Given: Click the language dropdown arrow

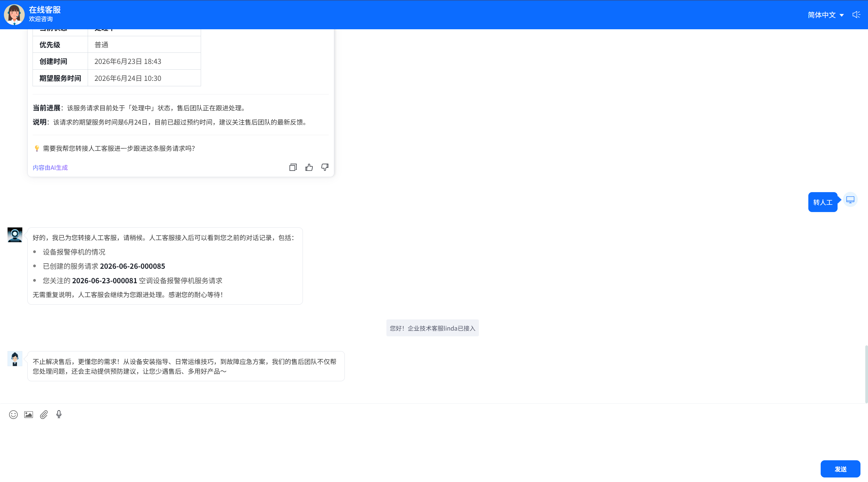Looking at the screenshot, I should pyautogui.click(x=841, y=15).
